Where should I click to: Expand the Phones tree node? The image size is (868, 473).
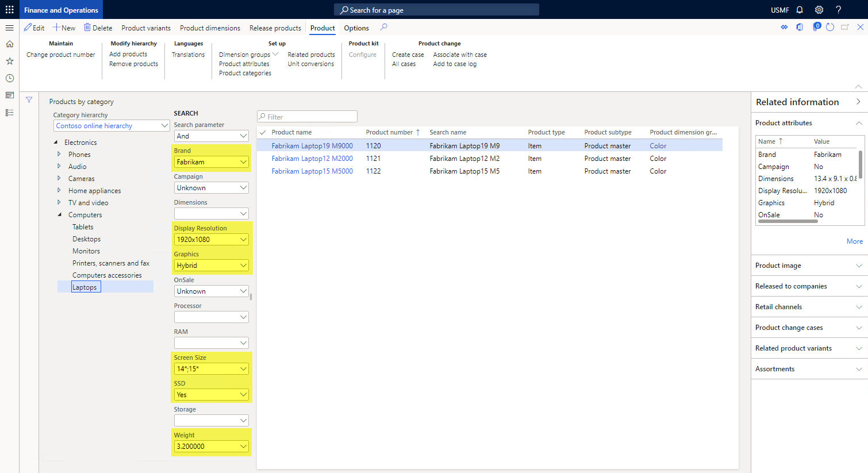[x=59, y=155]
